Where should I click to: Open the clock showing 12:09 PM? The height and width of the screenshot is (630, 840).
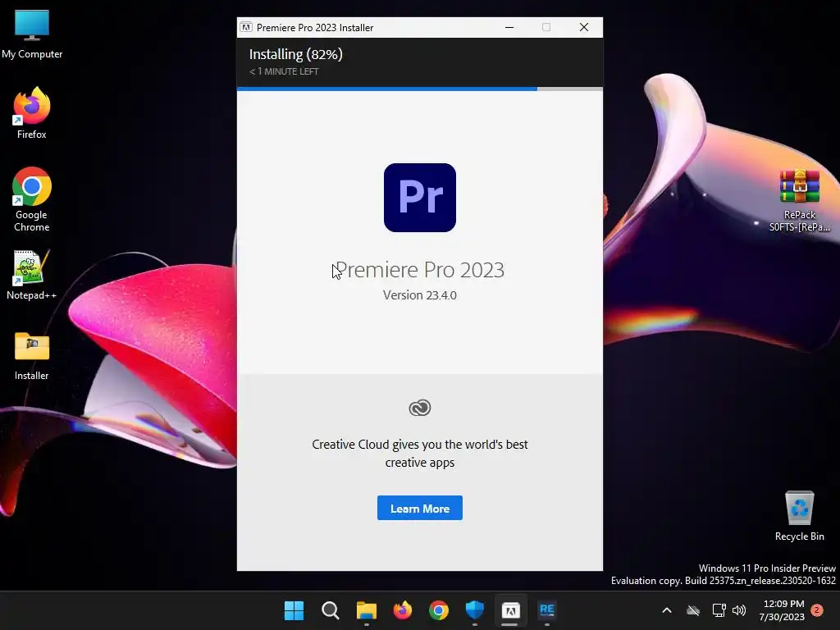point(782,610)
